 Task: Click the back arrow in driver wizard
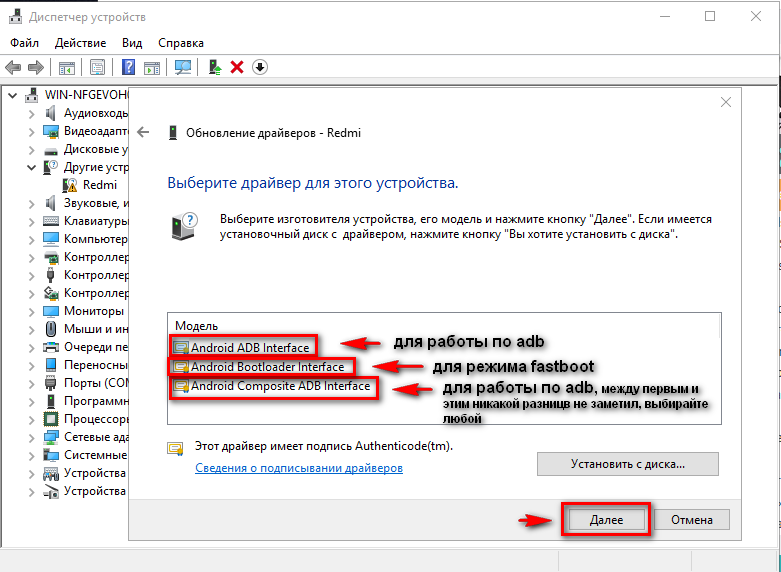[x=144, y=132]
